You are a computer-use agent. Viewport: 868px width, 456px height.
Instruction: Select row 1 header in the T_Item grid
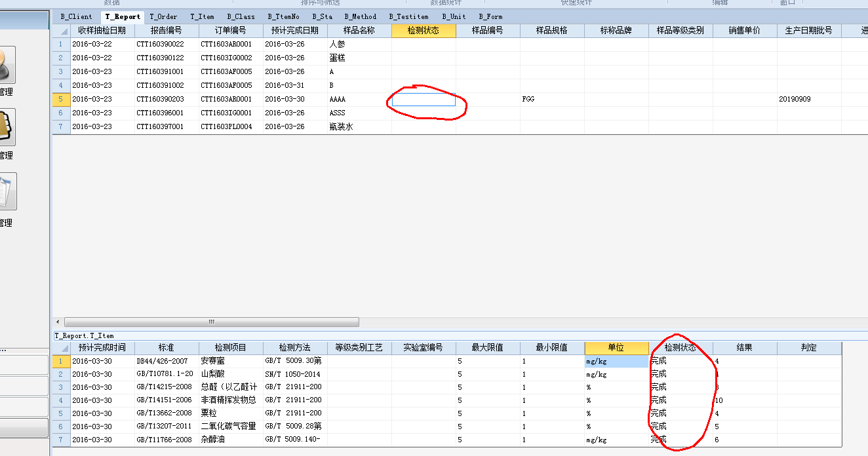pyautogui.click(x=61, y=361)
